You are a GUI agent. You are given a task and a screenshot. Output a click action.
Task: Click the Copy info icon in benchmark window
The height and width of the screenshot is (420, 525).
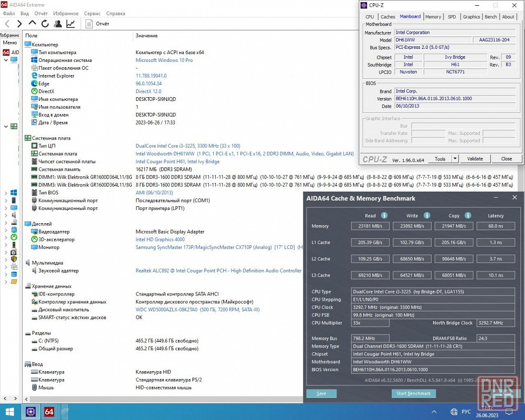coord(468,215)
